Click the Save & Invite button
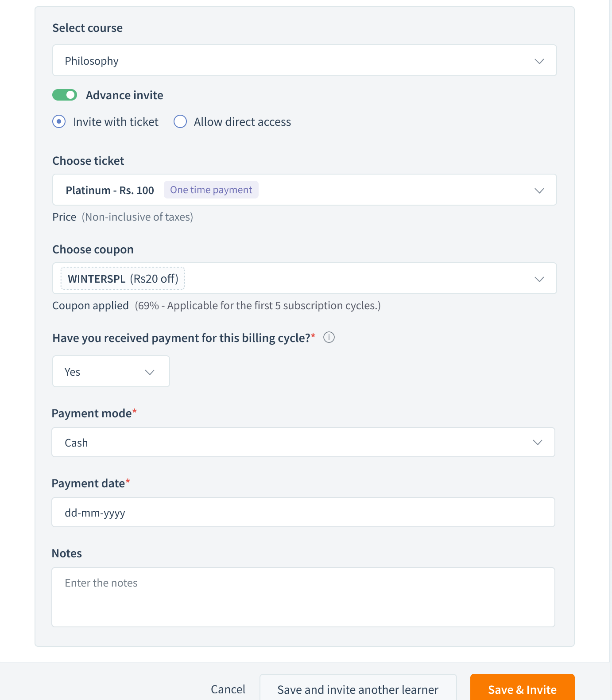 click(x=522, y=689)
